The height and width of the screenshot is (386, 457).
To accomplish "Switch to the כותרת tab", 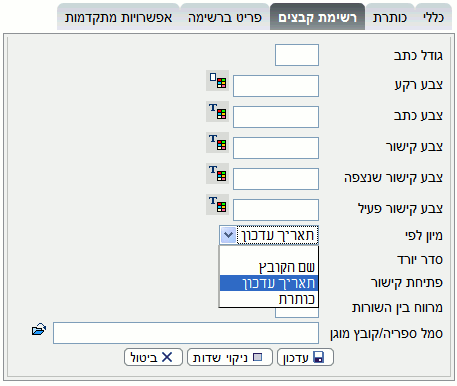I will click(x=390, y=17).
